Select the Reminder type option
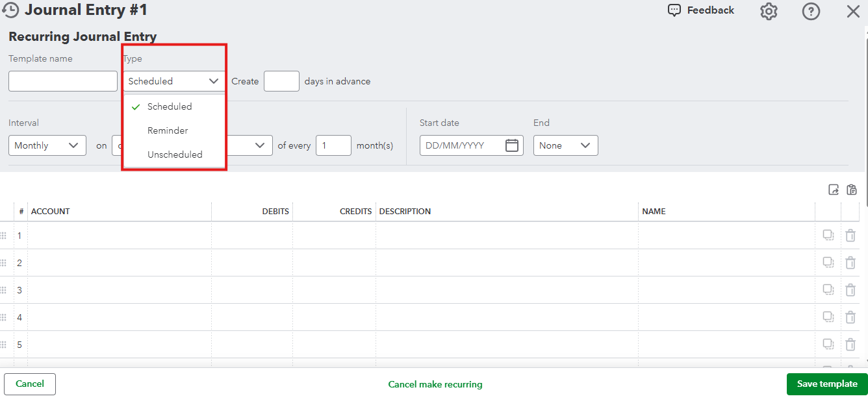868x405 pixels. pyautogui.click(x=168, y=130)
